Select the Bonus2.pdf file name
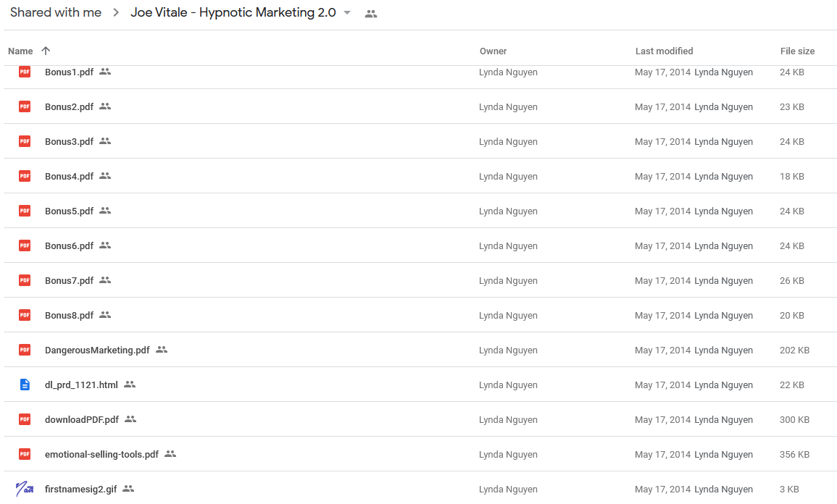Image resolution: width=837 pixels, height=504 pixels. (70, 106)
